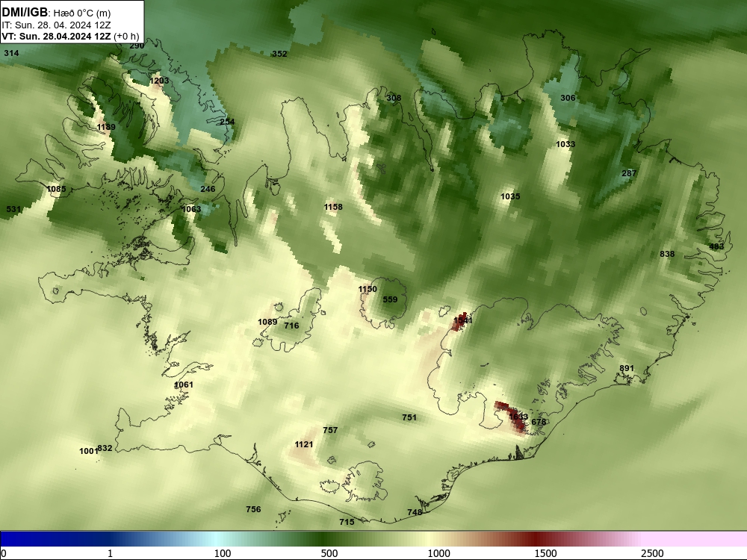Click the map value 1033

click(565, 144)
